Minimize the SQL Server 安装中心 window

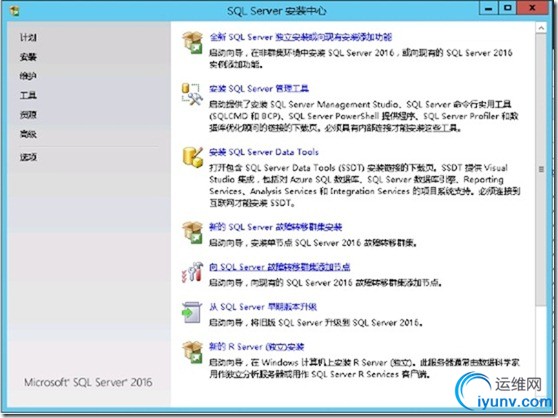pos(489,8)
